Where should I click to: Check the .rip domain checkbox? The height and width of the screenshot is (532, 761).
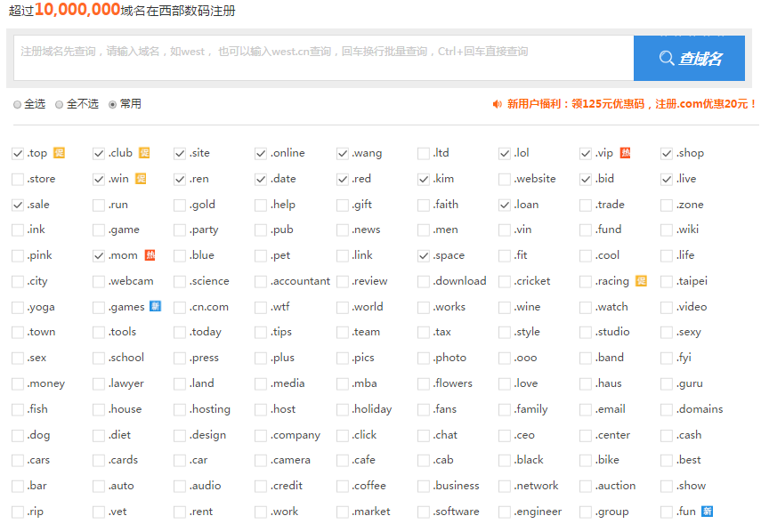[x=18, y=512]
